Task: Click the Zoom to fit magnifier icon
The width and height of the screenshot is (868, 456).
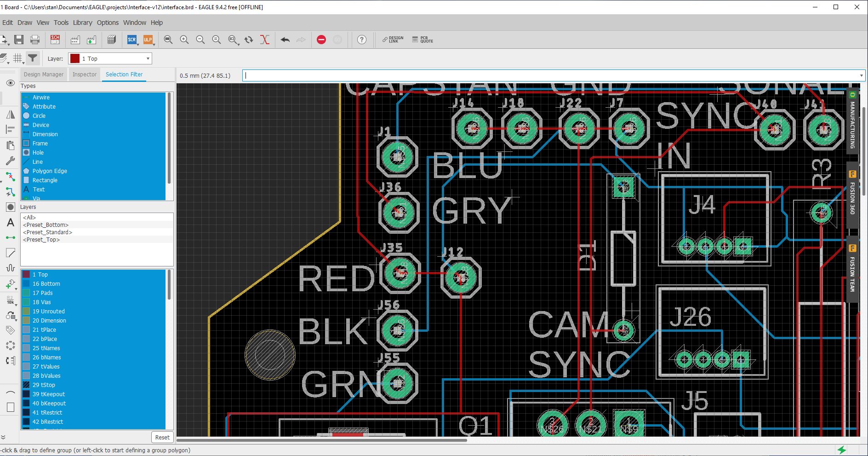Action: tap(168, 40)
